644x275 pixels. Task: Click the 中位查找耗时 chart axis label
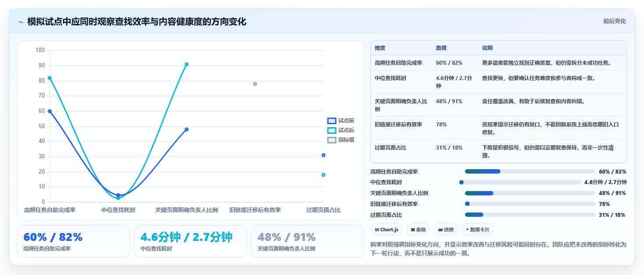coord(118,210)
